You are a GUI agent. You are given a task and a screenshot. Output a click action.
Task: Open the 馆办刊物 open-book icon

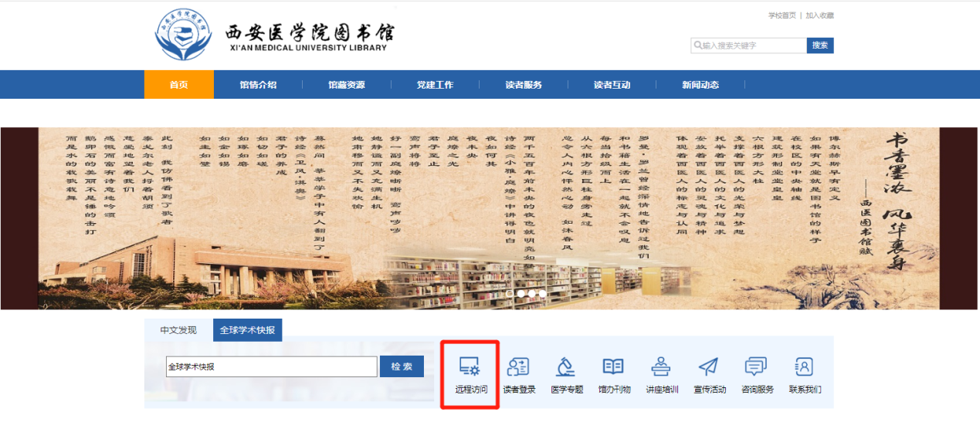click(x=613, y=366)
